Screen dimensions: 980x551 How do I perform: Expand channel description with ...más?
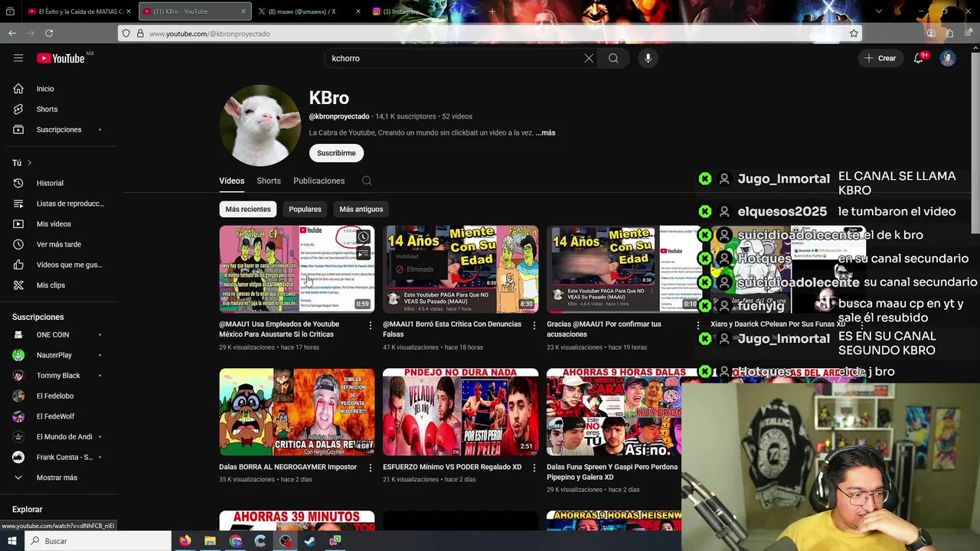coord(545,132)
